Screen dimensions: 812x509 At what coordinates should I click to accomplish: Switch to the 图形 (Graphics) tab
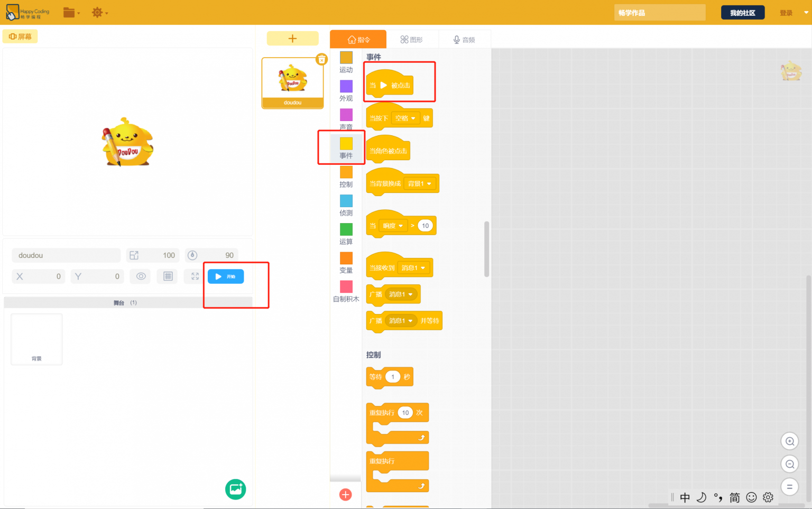tap(413, 39)
